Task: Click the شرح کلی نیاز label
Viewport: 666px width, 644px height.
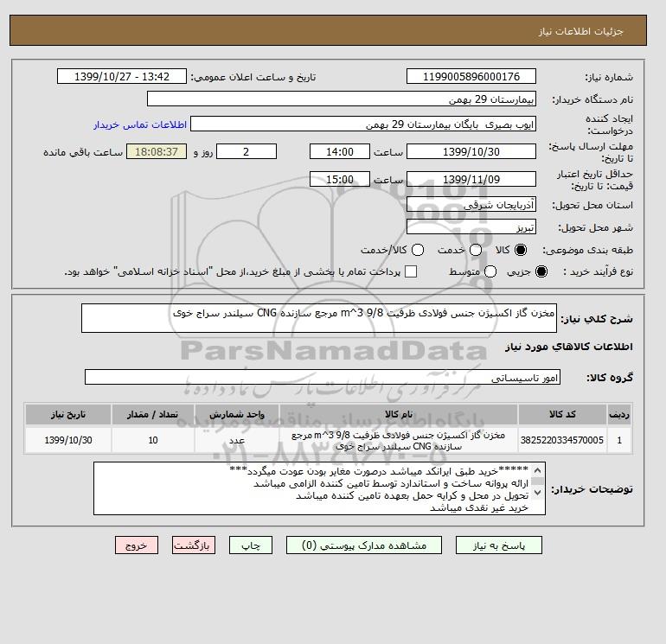Action: (597, 319)
